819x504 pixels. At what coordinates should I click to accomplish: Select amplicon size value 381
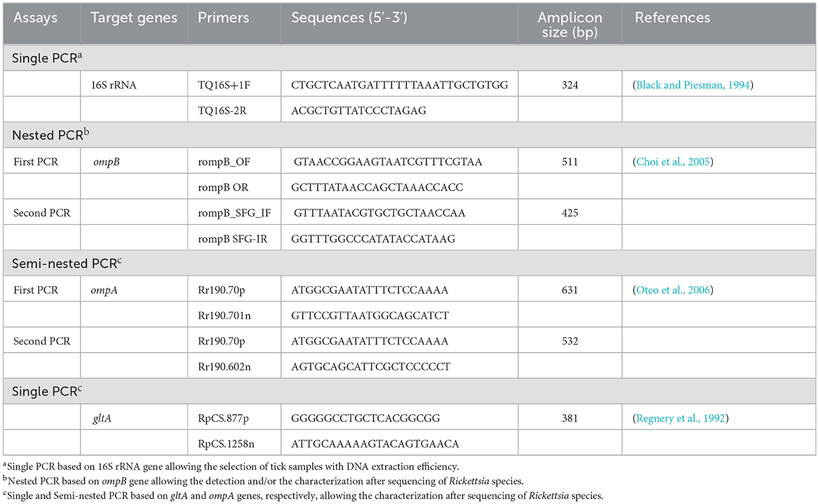coord(571,418)
